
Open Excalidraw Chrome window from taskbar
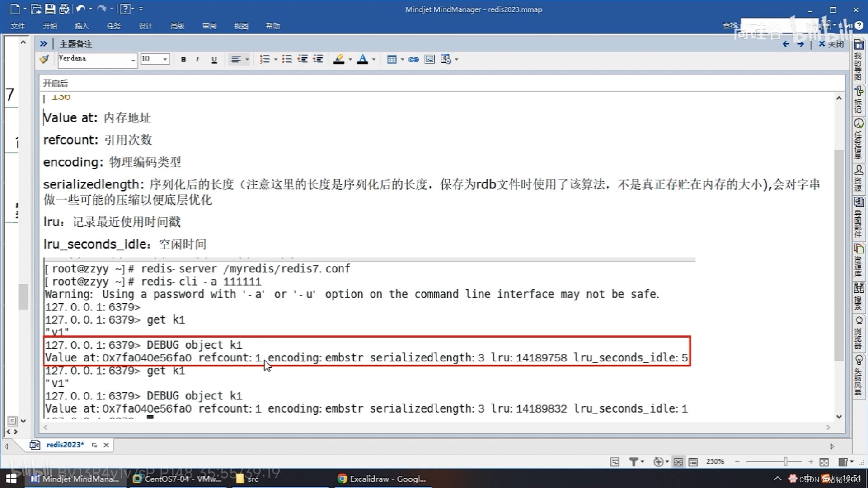(x=382, y=479)
